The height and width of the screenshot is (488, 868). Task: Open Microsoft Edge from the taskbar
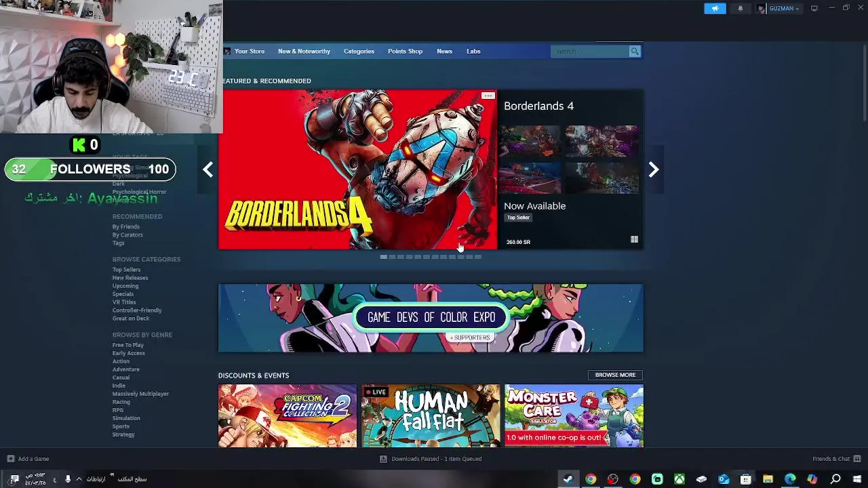pos(790,479)
